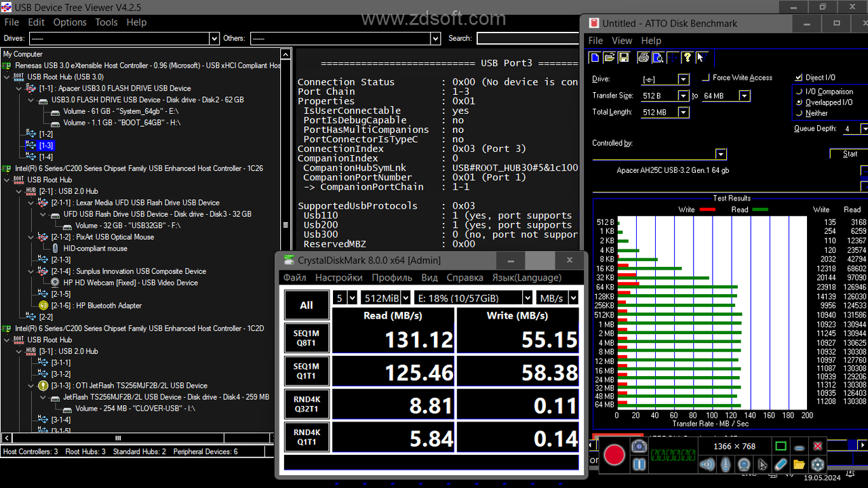The image size is (868, 488).
Task: Click Search field in USB Device Tree Viewer
Action: (x=528, y=39)
